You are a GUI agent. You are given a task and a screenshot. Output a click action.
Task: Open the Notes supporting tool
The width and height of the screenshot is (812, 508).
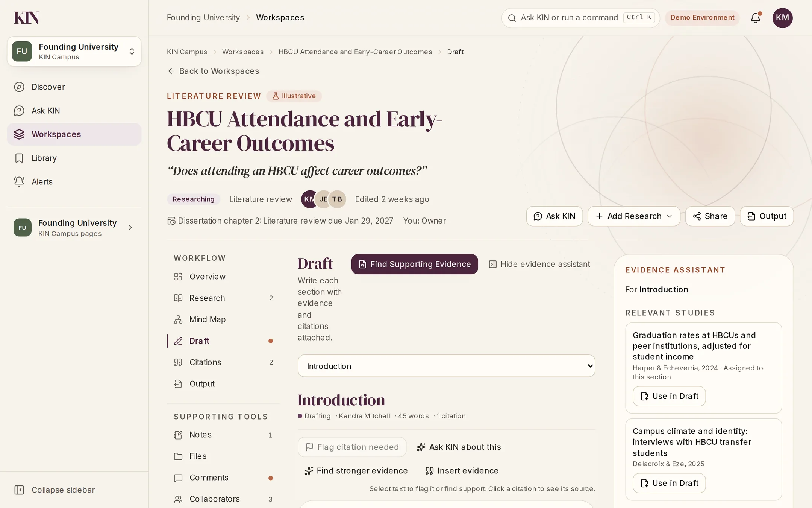click(223, 435)
